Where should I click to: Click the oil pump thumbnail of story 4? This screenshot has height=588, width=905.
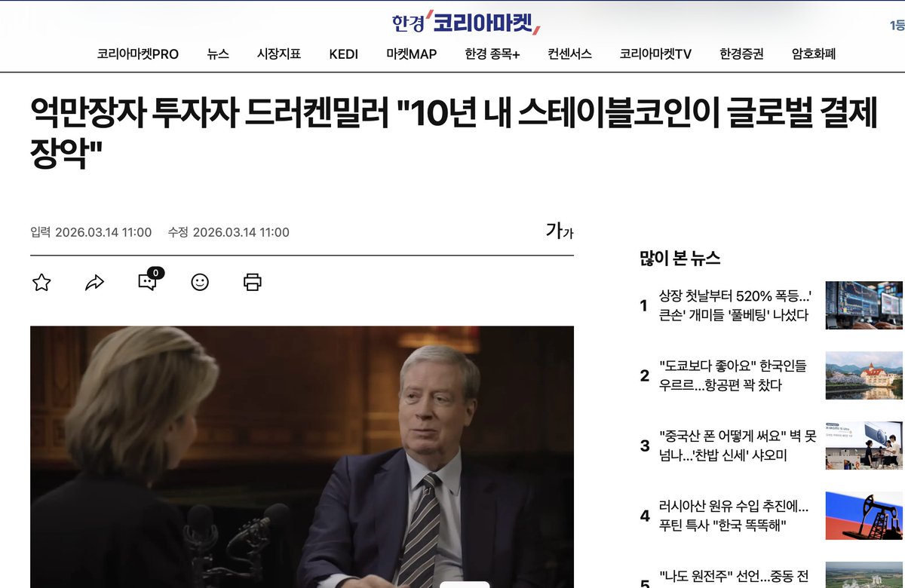(x=864, y=516)
